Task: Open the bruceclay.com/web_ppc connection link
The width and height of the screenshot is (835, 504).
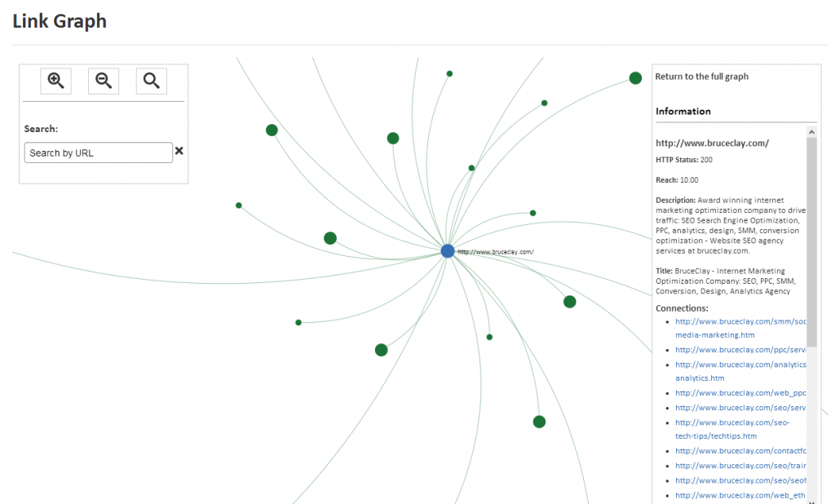Action: tap(740, 392)
